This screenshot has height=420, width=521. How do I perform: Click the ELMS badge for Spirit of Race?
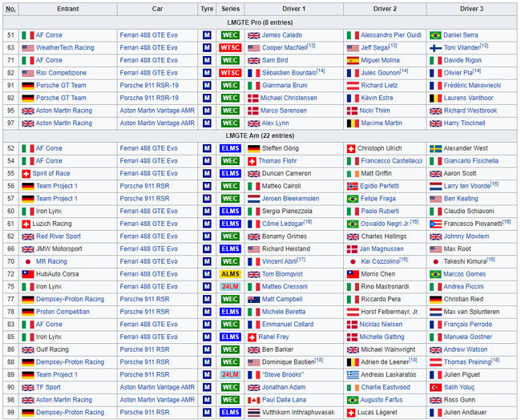tap(230, 173)
